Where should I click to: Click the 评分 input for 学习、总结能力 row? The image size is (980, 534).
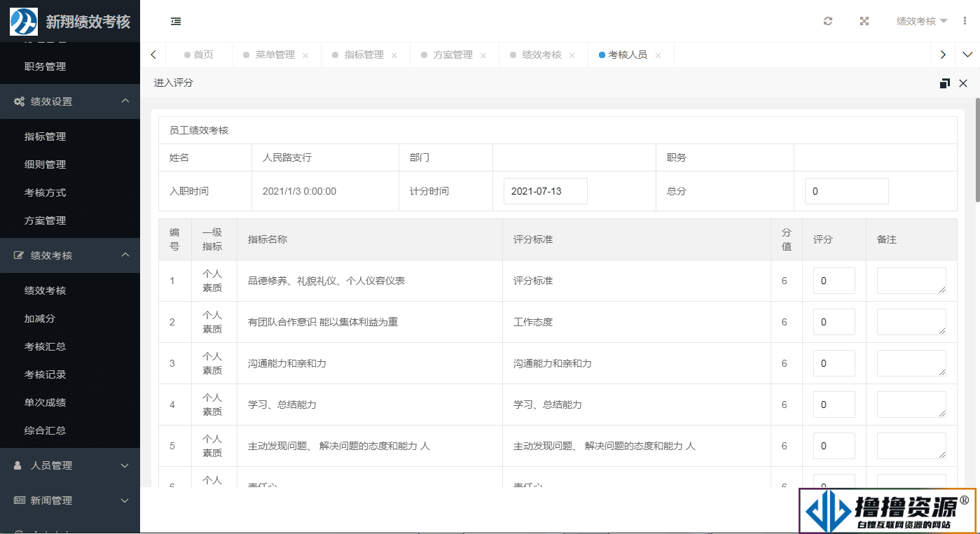click(834, 405)
